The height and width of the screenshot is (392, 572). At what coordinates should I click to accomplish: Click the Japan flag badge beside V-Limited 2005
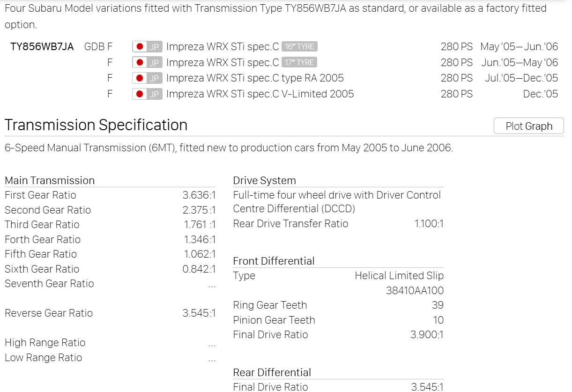[147, 94]
